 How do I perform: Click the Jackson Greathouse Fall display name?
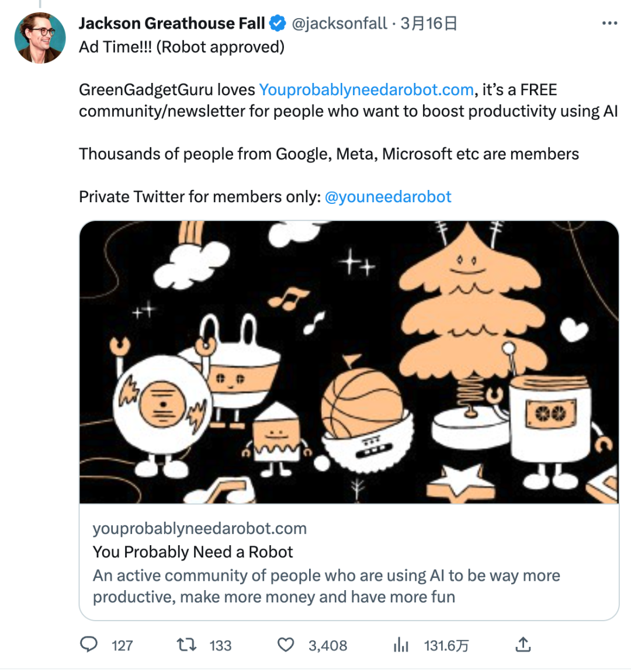pyautogui.click(x=172, y=23)
